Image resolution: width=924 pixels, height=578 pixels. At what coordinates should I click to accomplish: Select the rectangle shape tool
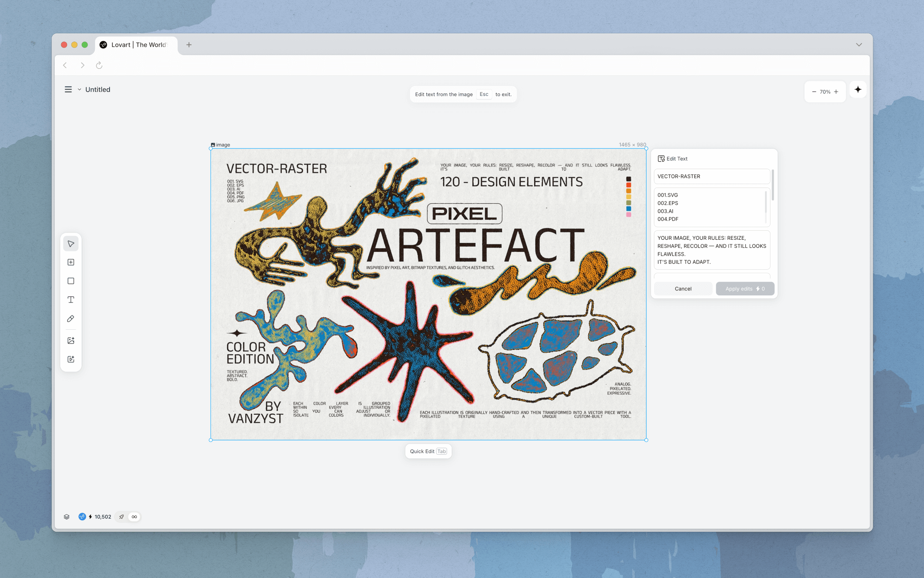pyautogui.click(x=71, y=281)
